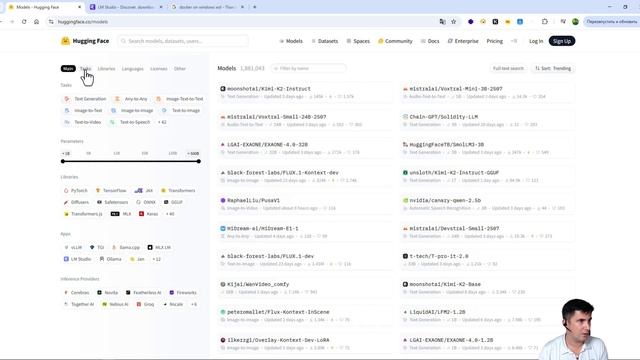The height and width of the screenshot is (360, 640).
Task: Select the Transformers library filter
Action: pos(178,191)
